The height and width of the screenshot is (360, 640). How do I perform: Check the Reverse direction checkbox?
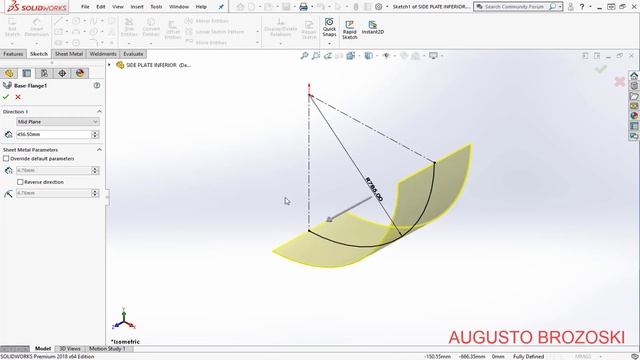20,182
